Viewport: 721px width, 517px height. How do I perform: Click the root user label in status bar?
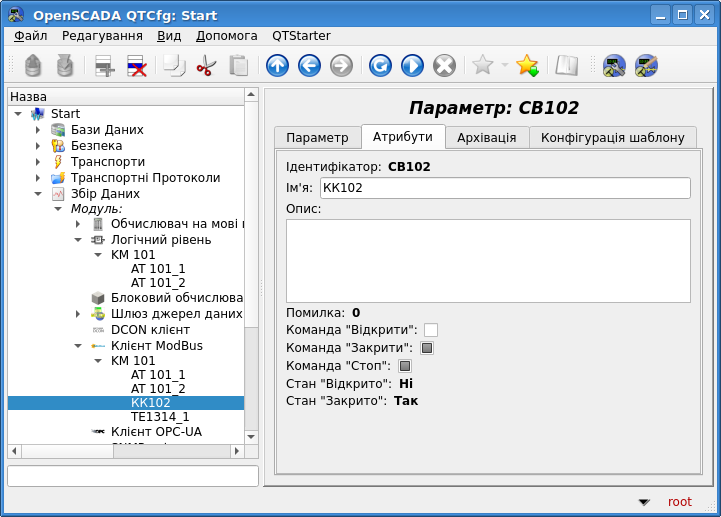pos(679,502)
